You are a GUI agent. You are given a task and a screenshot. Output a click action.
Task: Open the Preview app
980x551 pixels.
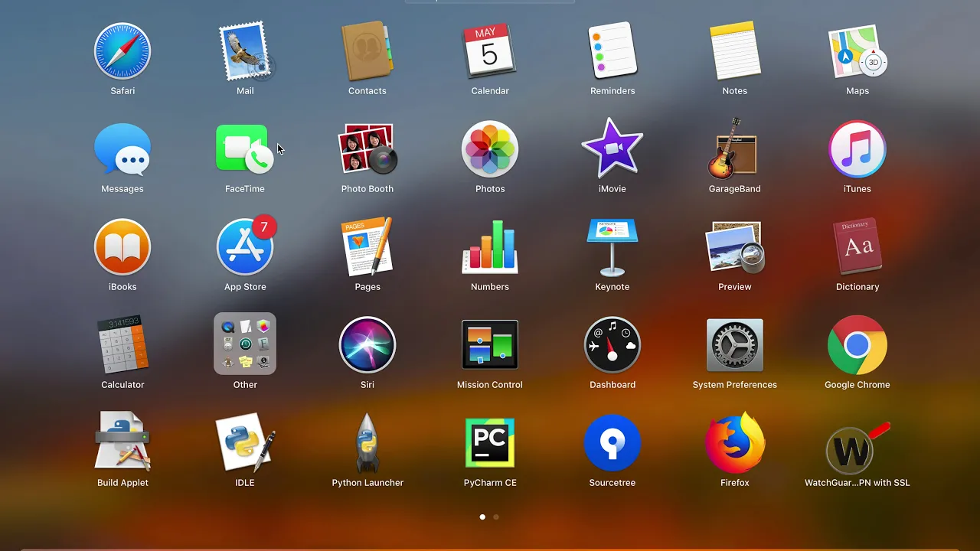pos(735,247)
